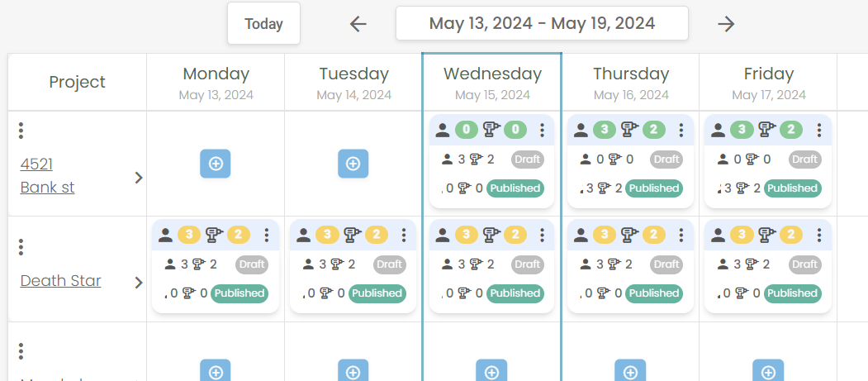Add schedule for 4521 Bank st Tuesday
Screen dimensions: 868x381
353,164
